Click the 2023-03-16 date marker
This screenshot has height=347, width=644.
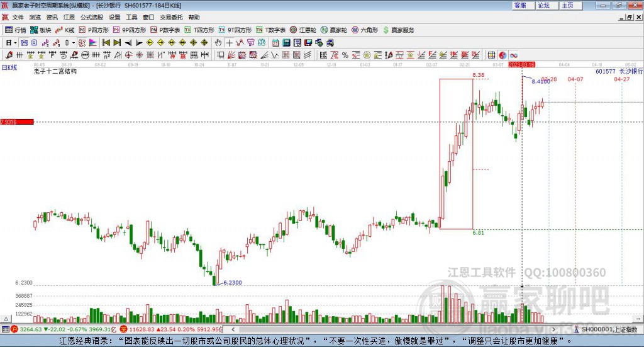[x=521, y=65]
